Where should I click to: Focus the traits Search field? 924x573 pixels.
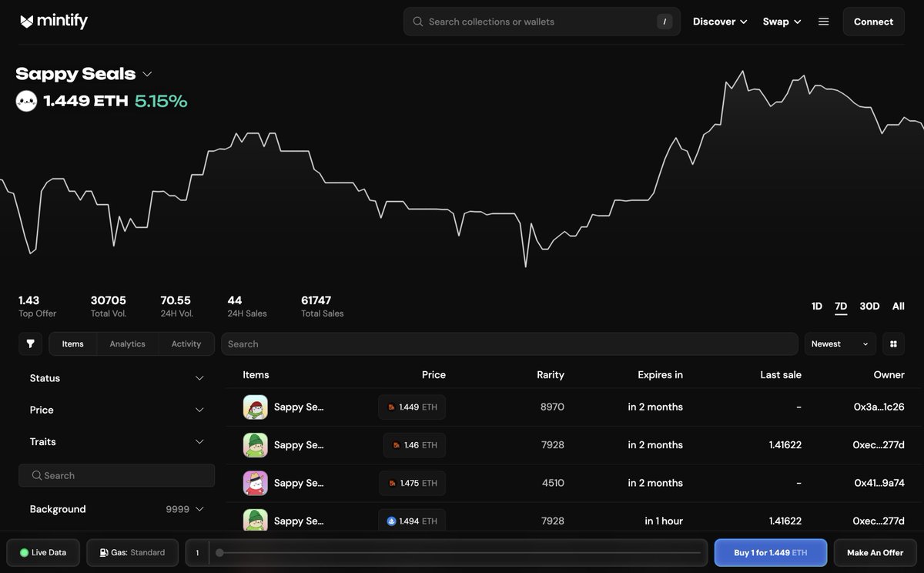[117, 475]
